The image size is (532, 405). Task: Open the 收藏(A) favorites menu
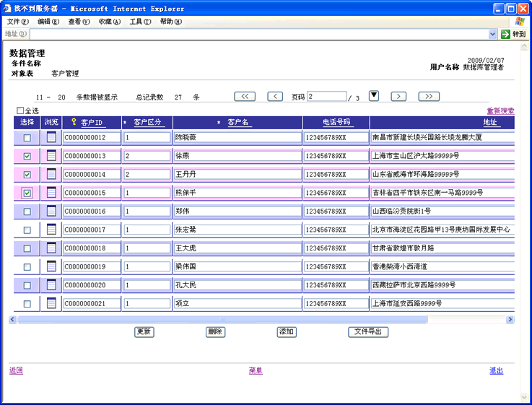coord(110,22)
